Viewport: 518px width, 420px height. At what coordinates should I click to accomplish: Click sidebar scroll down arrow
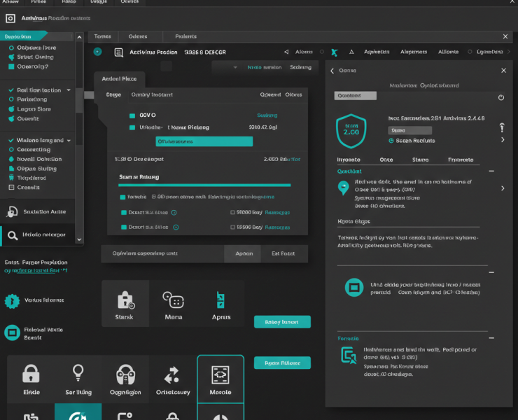[x=79, y=239]
